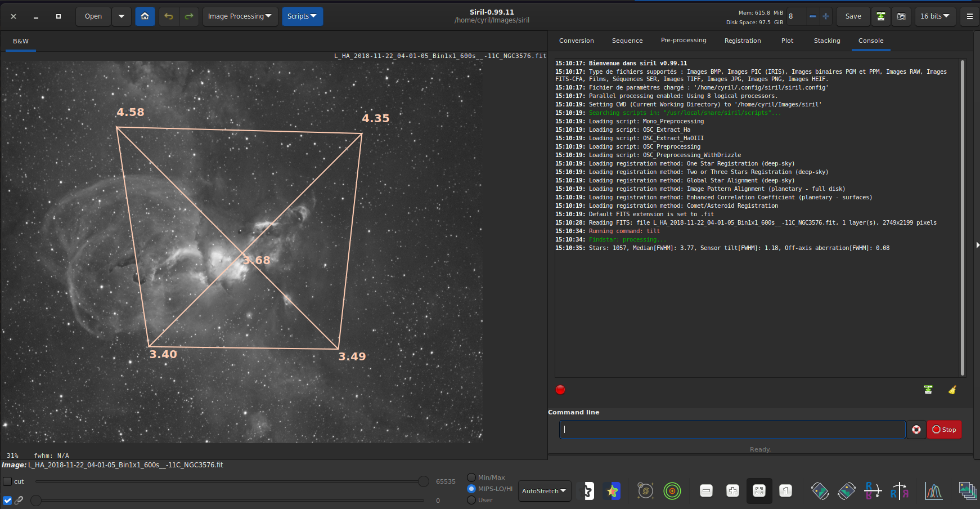Toggle the cut checkbox
The image size is (980, 509).
pos(7,481)
